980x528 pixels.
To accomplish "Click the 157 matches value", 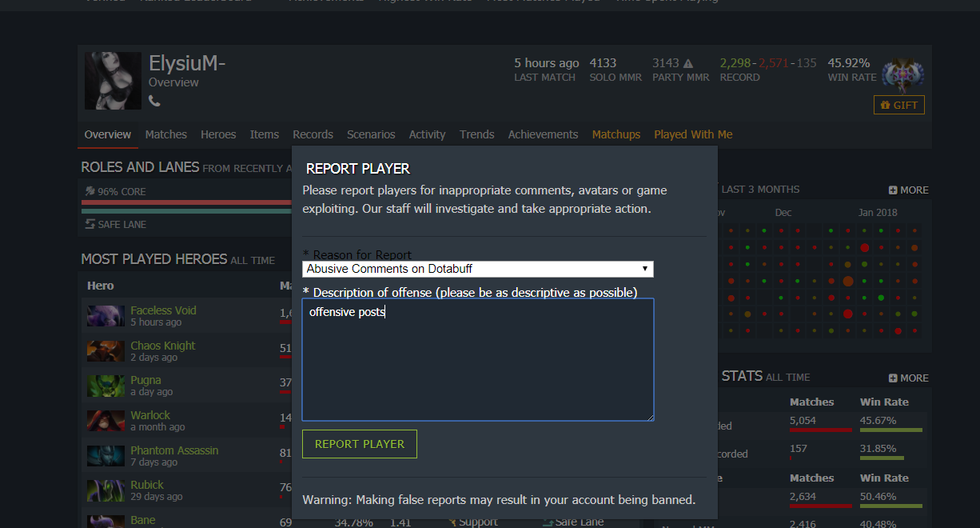I will click(799, 448).
